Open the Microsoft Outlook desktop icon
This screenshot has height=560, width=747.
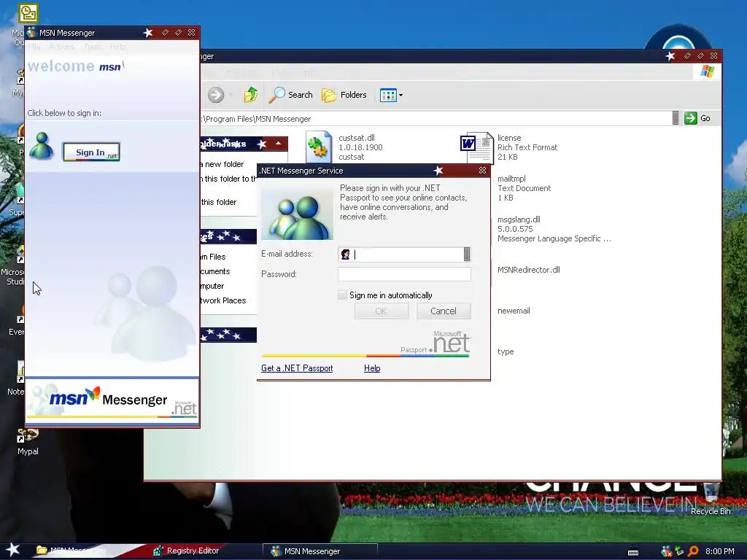[28, 13]
